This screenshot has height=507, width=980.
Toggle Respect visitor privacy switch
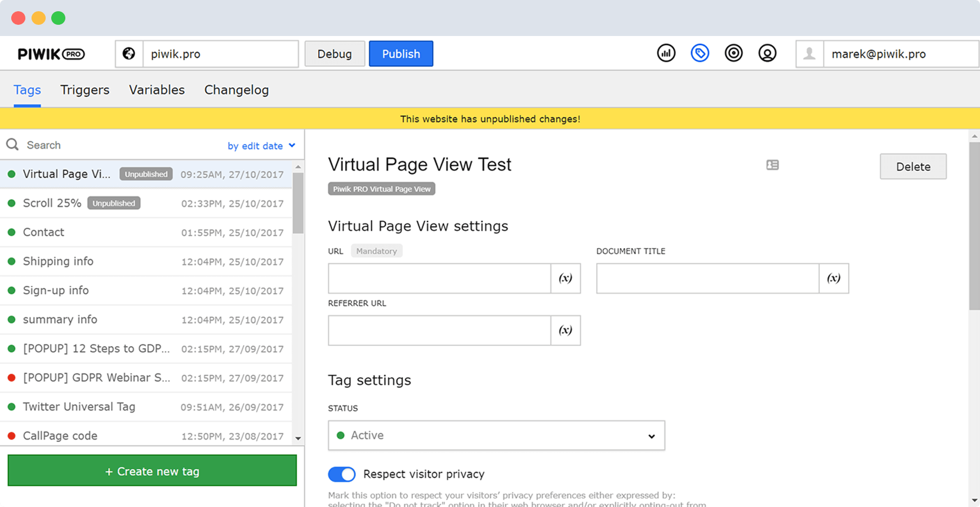[x=342, y=474]
